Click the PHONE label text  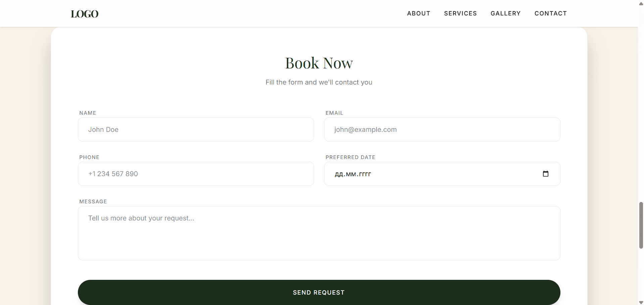89,157
